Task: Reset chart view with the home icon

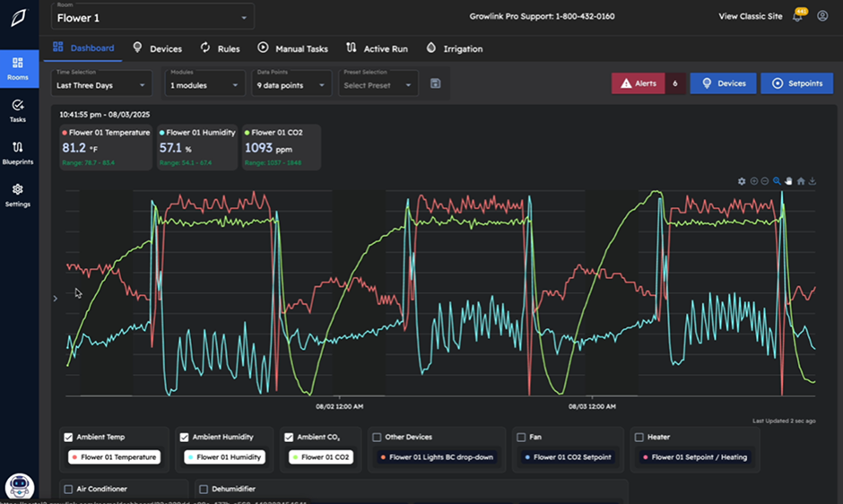Action: pyautogui.click(x=801, y=181)
